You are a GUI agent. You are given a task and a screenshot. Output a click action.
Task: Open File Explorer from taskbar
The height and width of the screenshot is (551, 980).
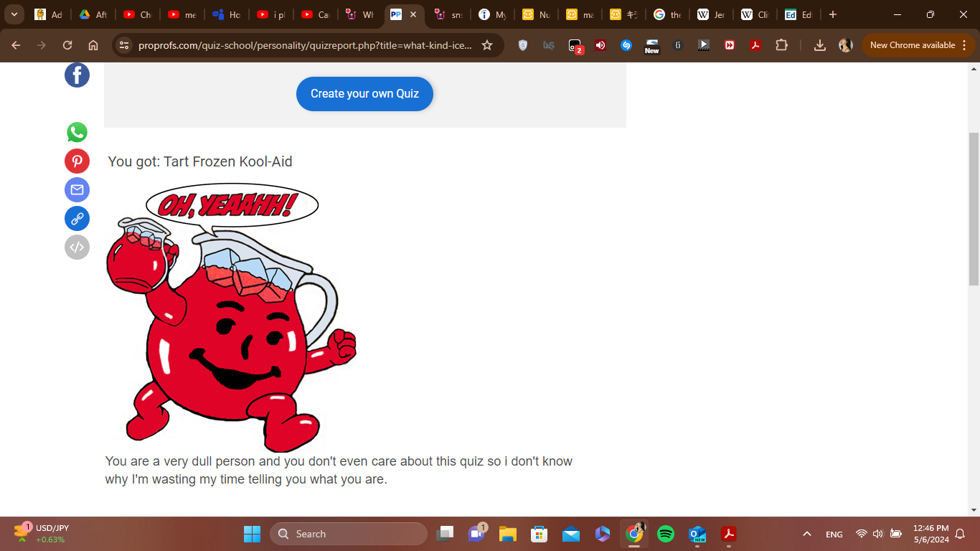tap(508, 534)
